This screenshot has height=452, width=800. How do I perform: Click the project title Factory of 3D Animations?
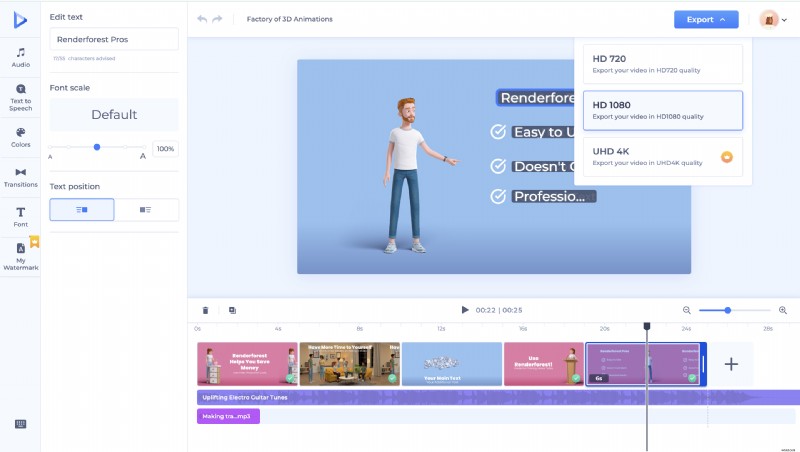pos(289,19)
